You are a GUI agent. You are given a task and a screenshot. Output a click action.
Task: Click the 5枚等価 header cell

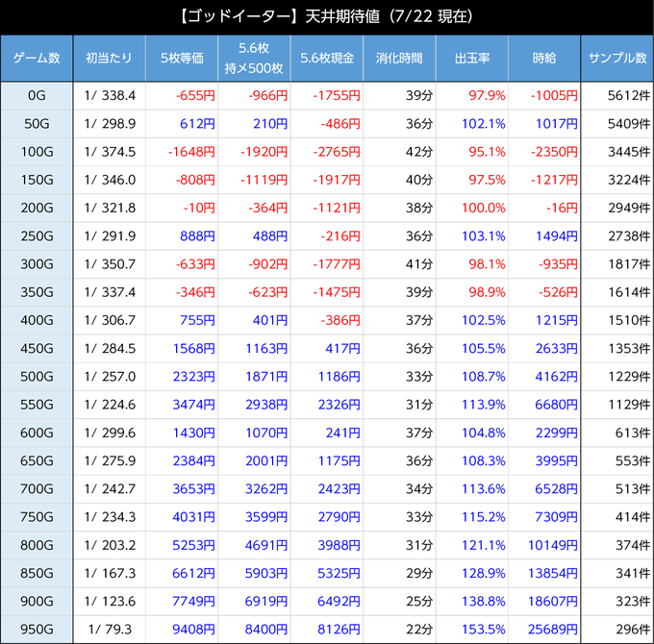[x=182, y=59]
